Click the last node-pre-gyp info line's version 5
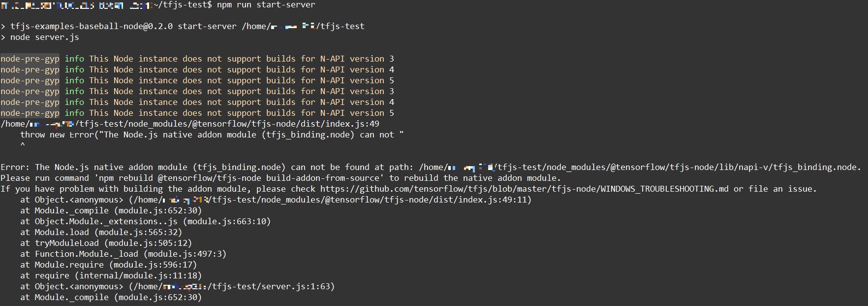 pos(372,113)
